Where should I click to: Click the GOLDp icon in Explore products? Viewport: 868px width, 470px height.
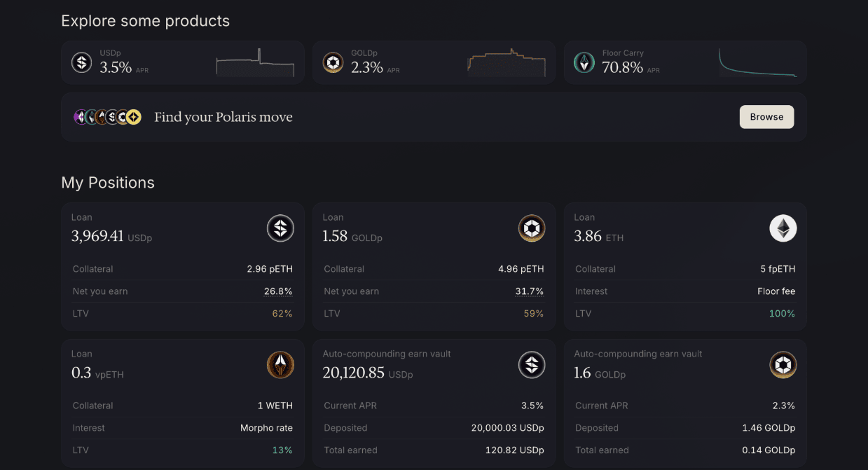[333, 62]
